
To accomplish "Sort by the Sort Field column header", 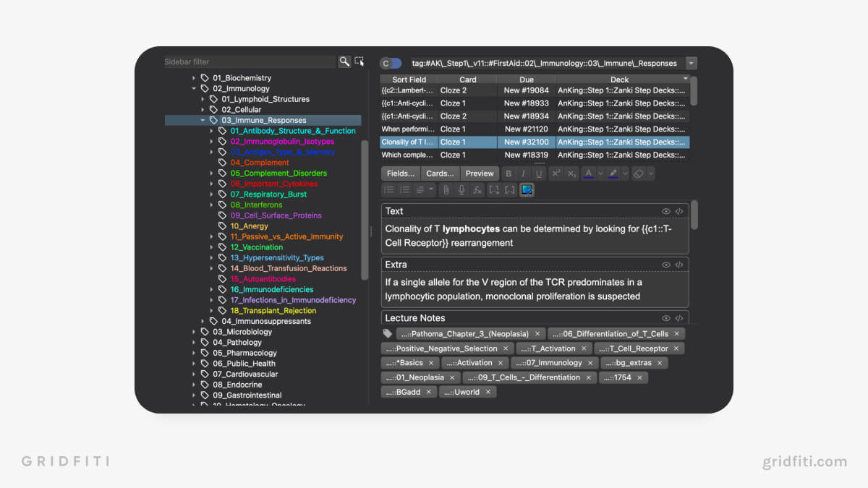I will 409,80.
